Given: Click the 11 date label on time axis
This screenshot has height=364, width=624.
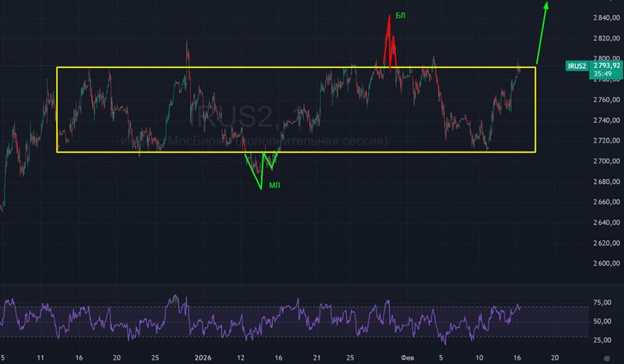Looking at the screenshot, I should 41,358.
